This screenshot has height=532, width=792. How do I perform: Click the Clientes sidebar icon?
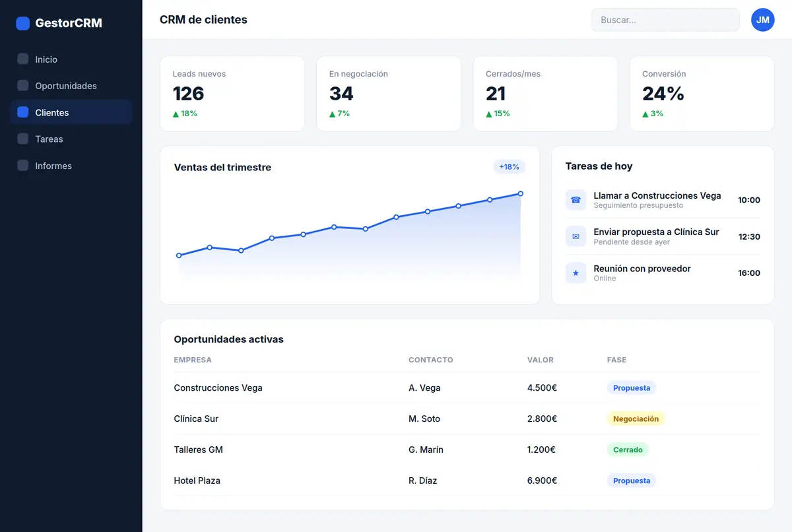click(x=23, y=112)
